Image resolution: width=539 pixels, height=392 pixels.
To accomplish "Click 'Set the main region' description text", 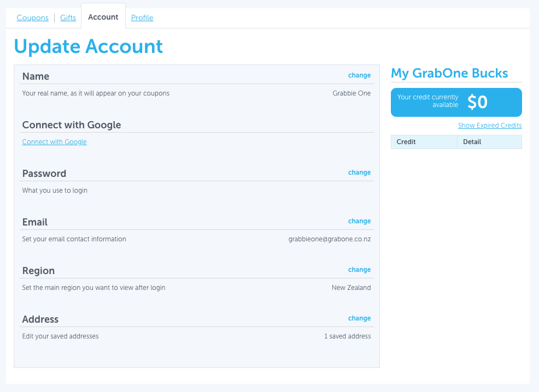I will 93,288.
